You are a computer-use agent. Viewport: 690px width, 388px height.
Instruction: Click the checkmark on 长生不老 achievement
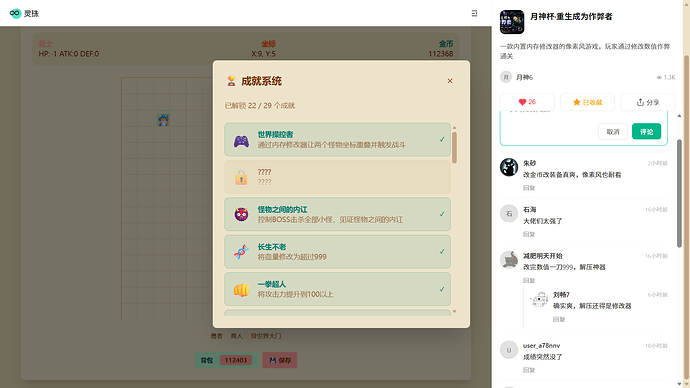pyautogui.click(x=442, y=252)
